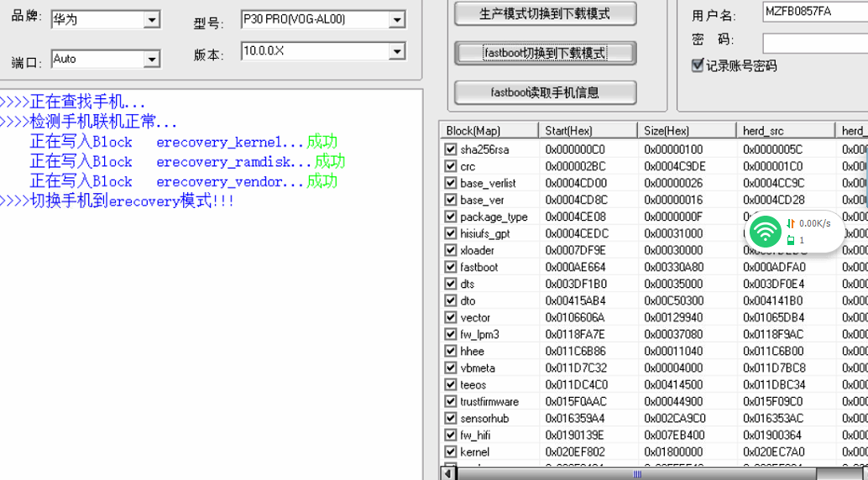This screenshot has width=868, height=480.
Task: Toggle the sha256rsa block checkbox
Action: coord(451,149)
